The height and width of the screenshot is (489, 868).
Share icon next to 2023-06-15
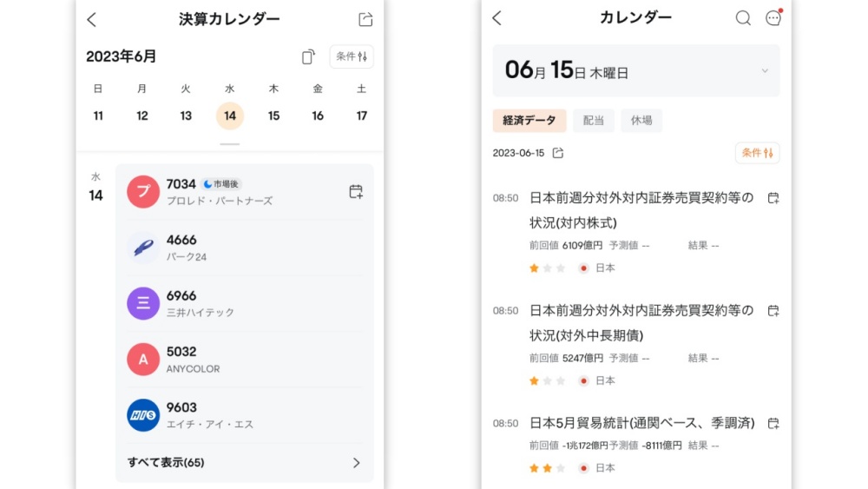(x=558, y=153)
